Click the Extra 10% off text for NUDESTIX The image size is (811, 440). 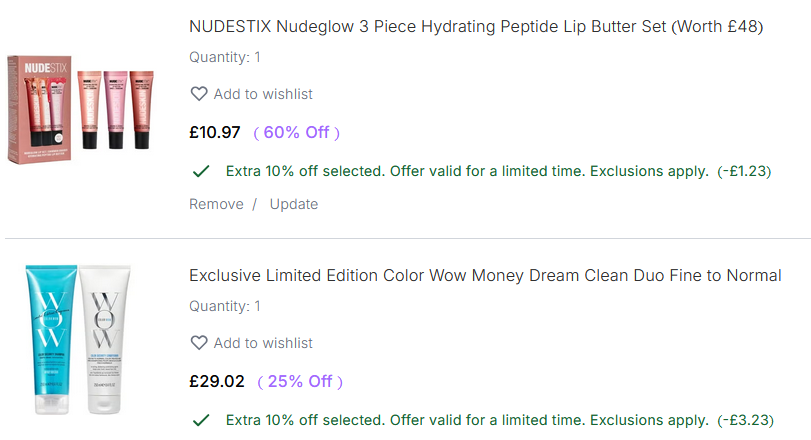(x=467, y=171)
